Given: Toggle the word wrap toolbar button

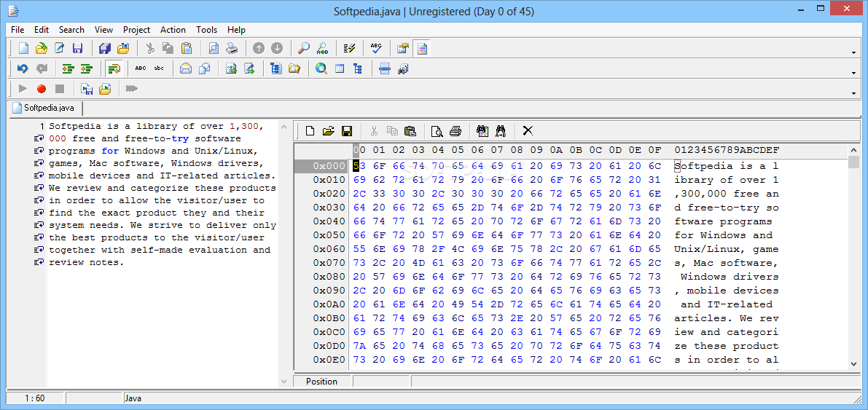Looking at the screenshot, I should click(x=114, y=69).
